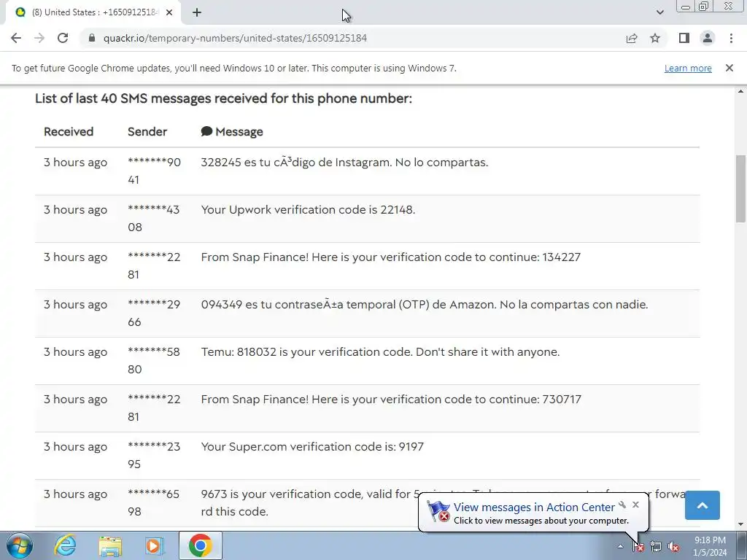Click the browser forward arrow
The height and width of the screenshot is (560, 747).
(x=39, y=38)
